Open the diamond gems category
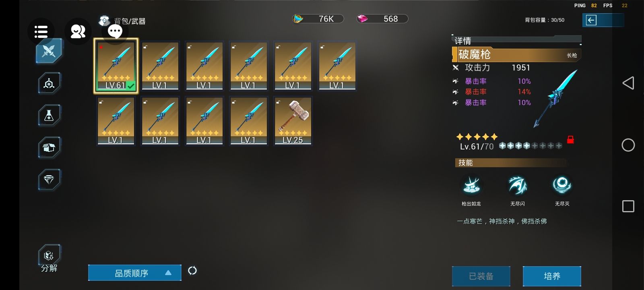Viewport: 644px width, 290px height. (49, 179)
